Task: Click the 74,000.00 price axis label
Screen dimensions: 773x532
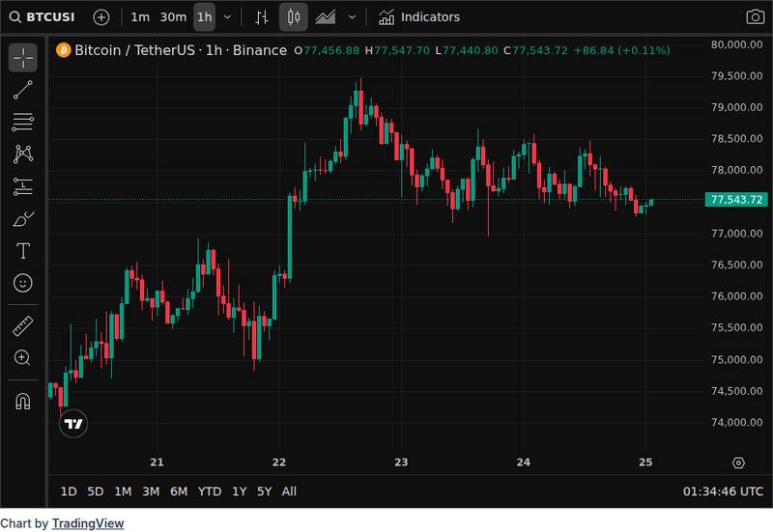Action: click(x=736, y=422)
